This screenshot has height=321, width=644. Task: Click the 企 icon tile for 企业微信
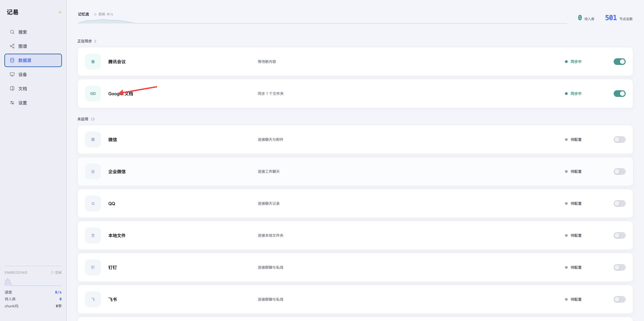click(x=93, y=171)
